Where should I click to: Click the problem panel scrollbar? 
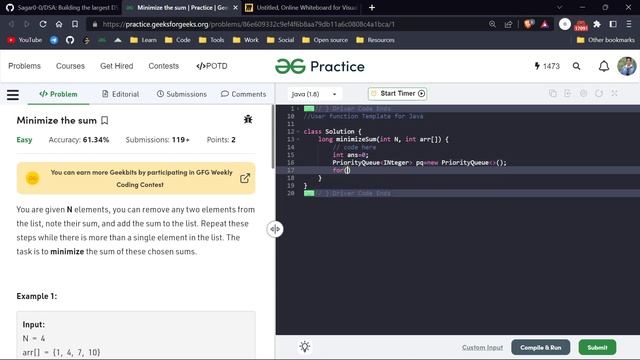tap(273, 137)
